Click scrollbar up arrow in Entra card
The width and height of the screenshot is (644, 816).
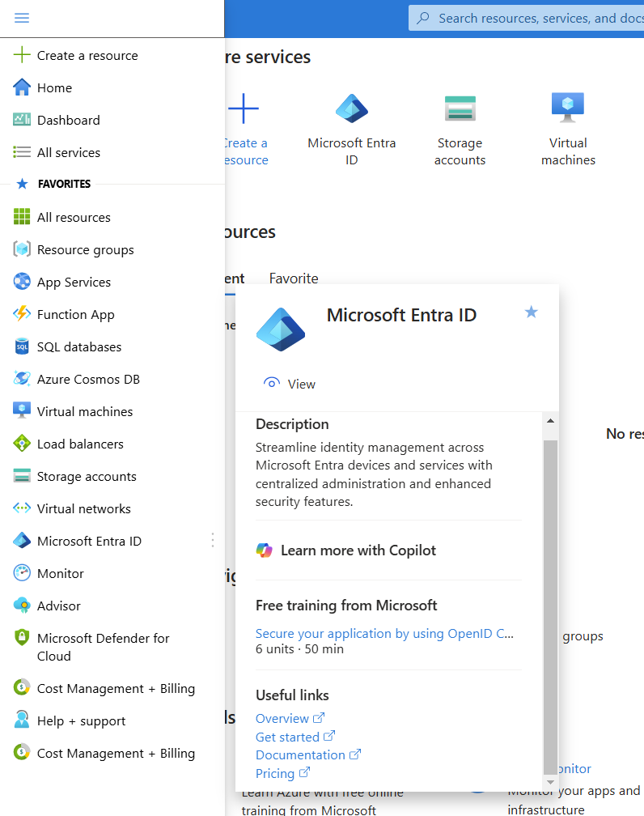(550, 420)
